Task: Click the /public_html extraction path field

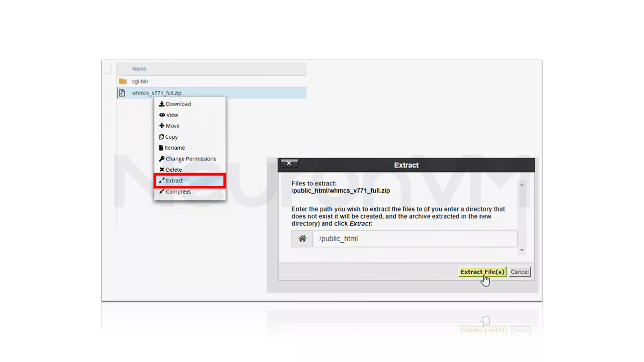Action: pos(415,239)
